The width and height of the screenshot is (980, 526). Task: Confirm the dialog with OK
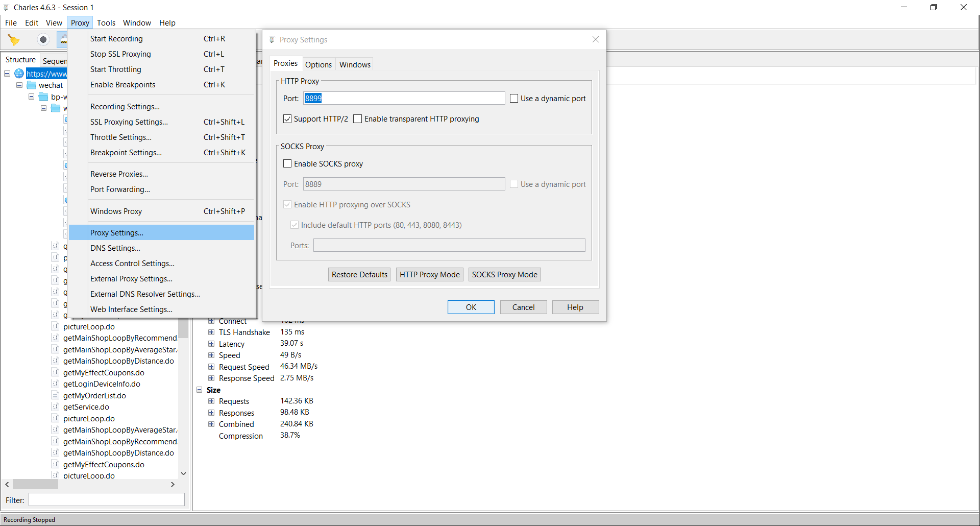pyautogui.click(x=471, y=307)
